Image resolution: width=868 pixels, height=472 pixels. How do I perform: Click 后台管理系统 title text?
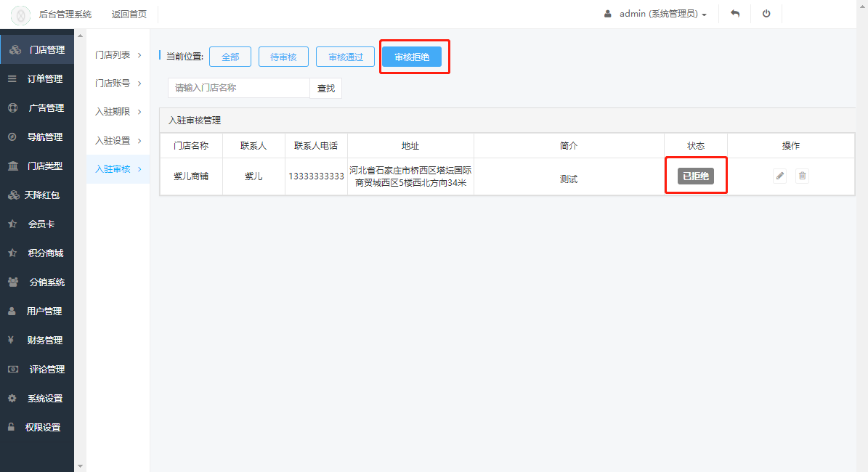[65, 15]
